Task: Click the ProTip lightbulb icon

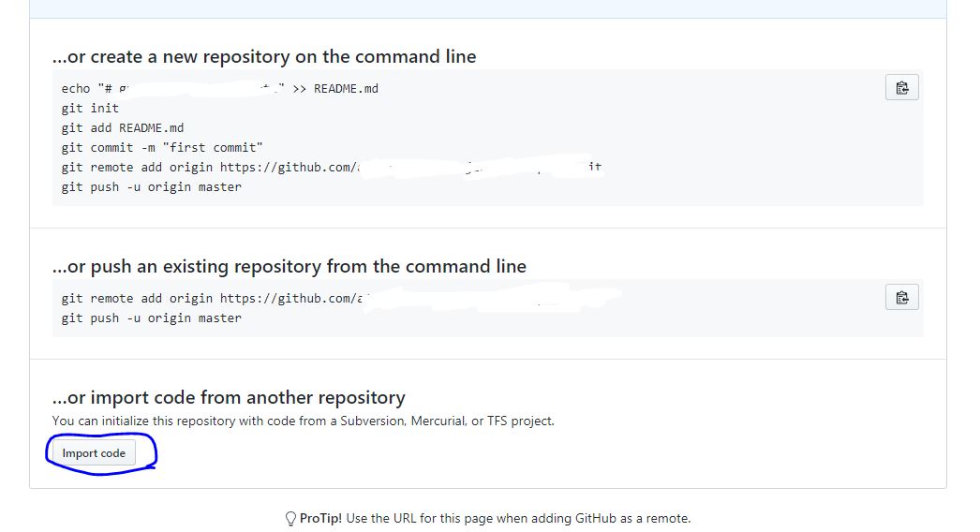Action: 290,518
